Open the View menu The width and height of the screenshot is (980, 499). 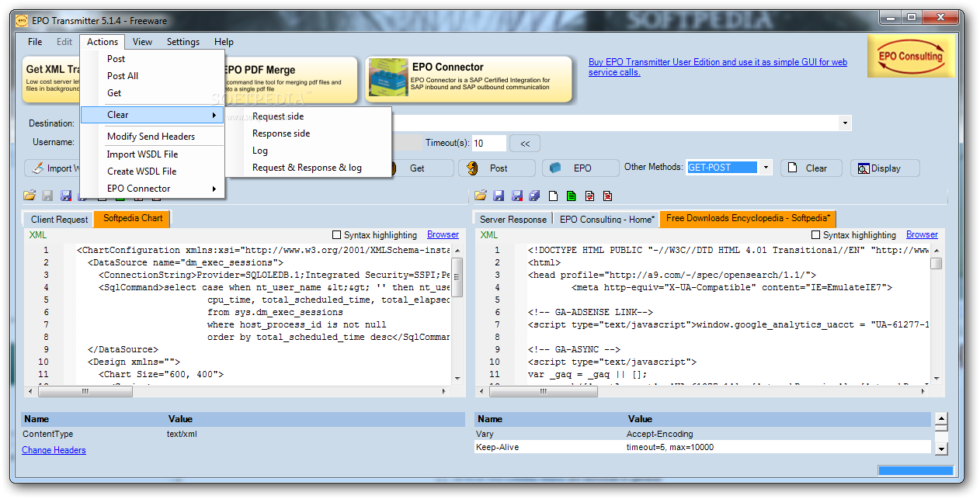click(142, 42)
